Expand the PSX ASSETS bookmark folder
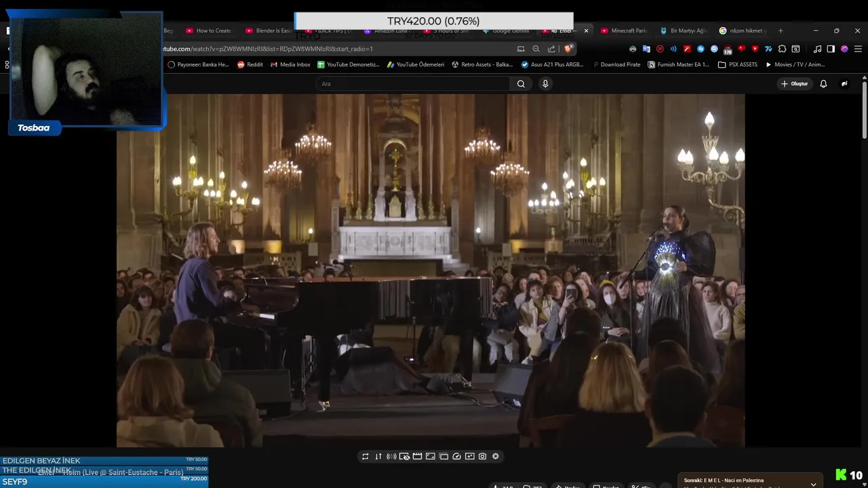The height and width of the screenshot is (488, 868). [738, 64]
